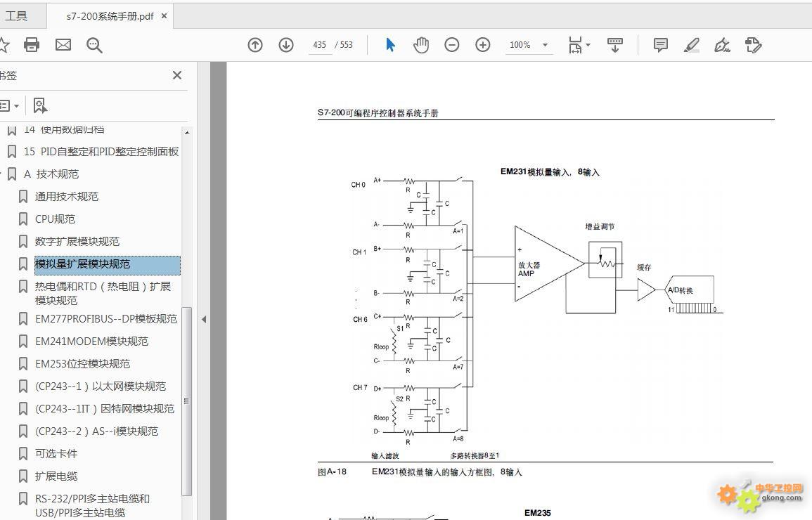The height and width of the screenshot is (520, 812).
Task: Open the 通用技术规范 bookmark
Action: [66, 197]
